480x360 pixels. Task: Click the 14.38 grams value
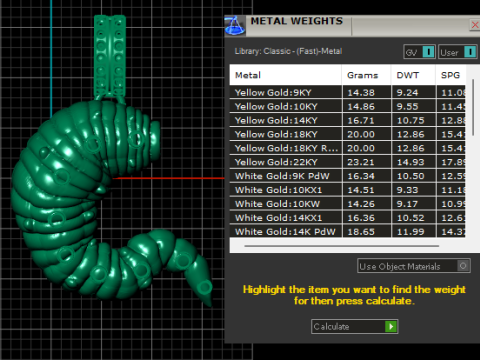pyautogui.click(x=361, y=93)
